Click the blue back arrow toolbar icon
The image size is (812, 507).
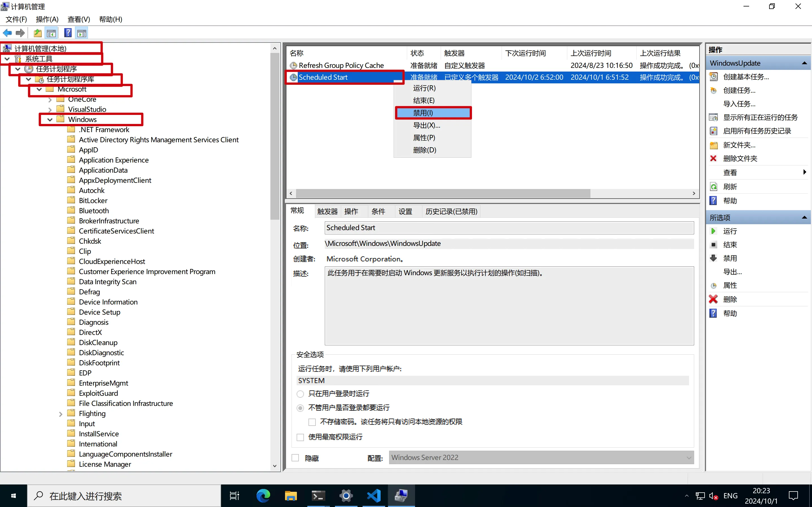(x=7, y=33)
